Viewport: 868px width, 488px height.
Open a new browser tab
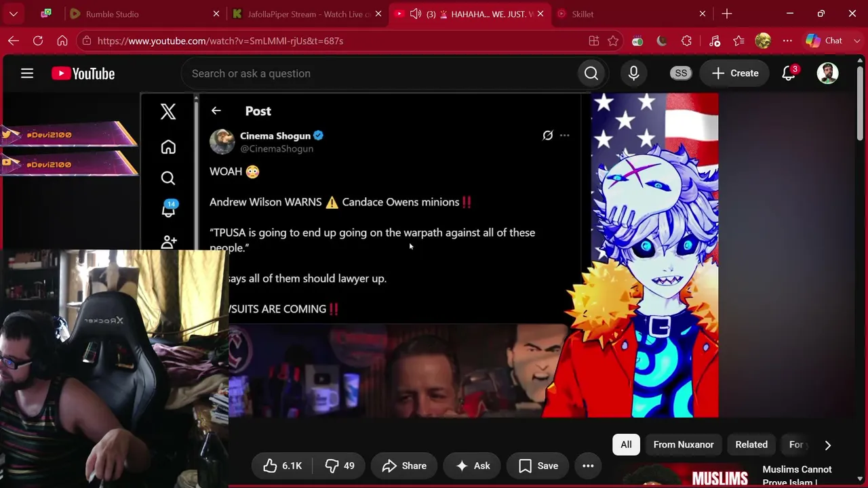727,14
